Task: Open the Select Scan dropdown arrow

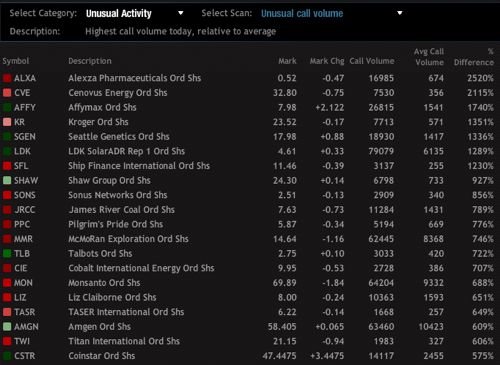Action: pyautogui.click(x=400, y=13)
